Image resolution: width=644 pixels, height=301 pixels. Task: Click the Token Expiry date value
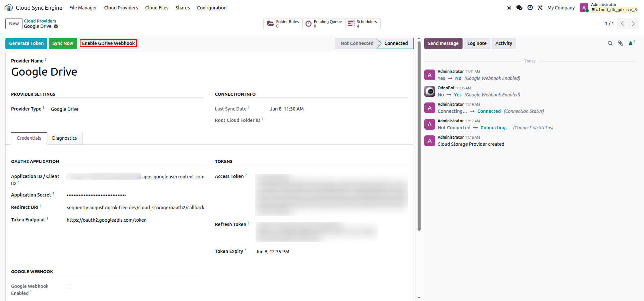point(272,252)
